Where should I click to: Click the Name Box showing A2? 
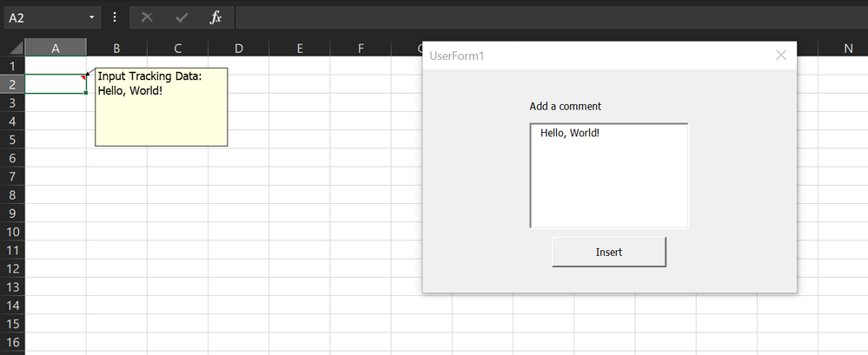tap(45, 17)
